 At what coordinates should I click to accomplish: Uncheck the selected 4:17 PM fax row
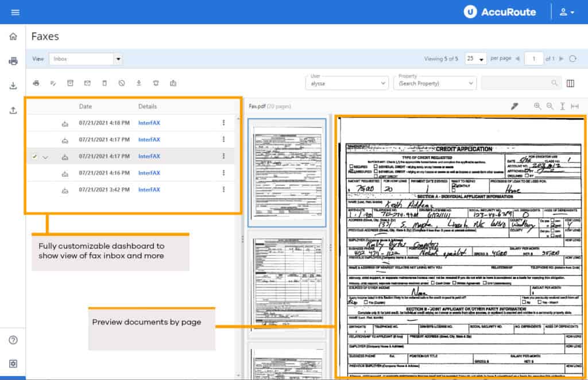(x=34, y=156)
